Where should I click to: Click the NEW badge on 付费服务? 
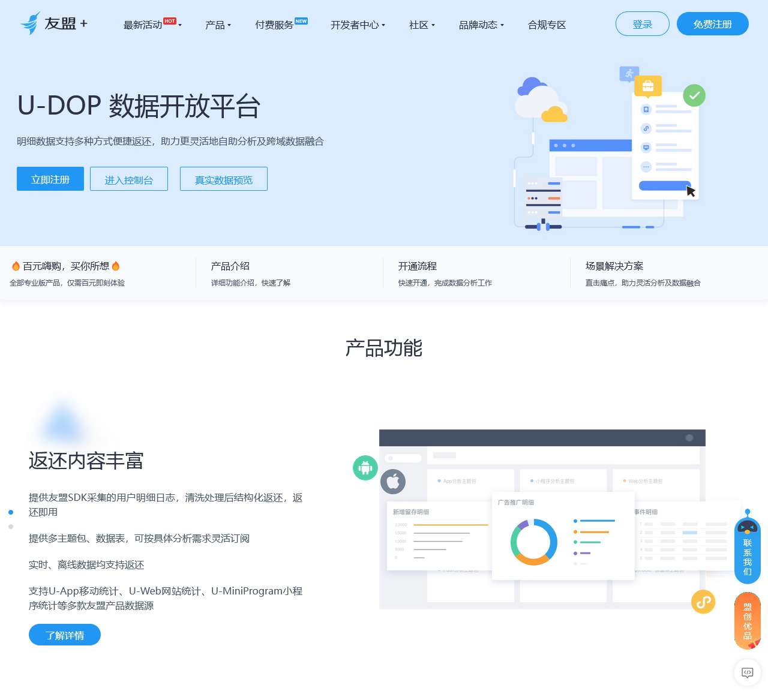coord(301,21)
